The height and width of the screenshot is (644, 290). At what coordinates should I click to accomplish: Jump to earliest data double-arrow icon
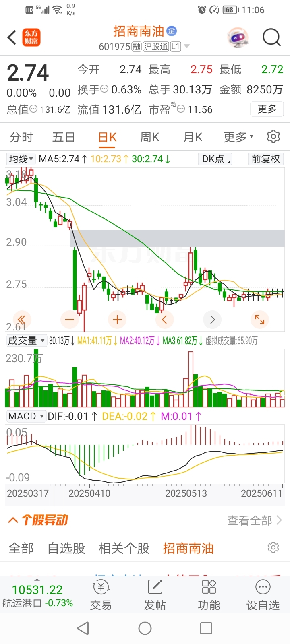pos(22,320)
